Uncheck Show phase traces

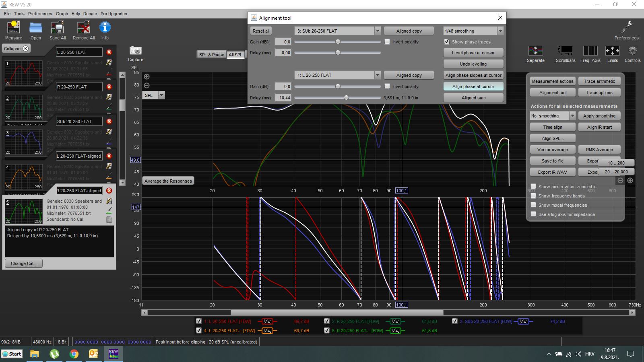447,42
